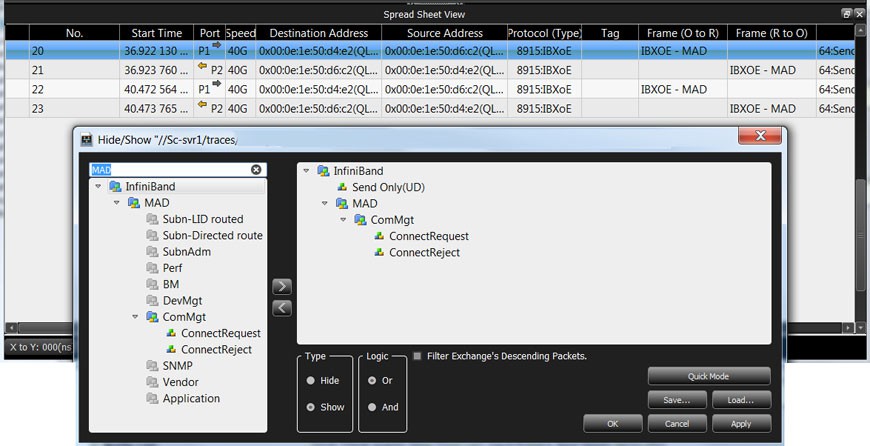
Task: Click the Source Address column header
Action: [444, 33]
